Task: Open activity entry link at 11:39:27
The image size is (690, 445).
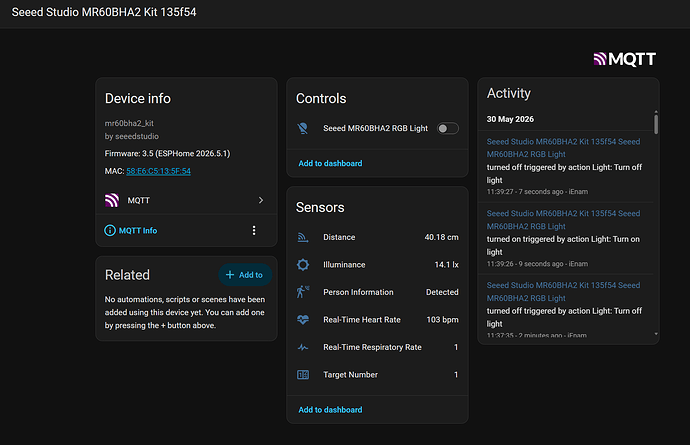Action: 563,148
